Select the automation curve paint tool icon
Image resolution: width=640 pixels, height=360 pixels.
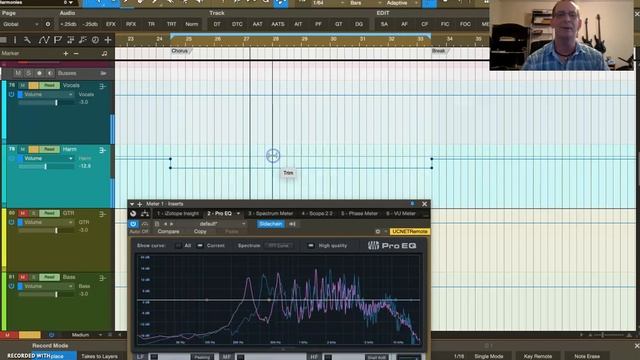[x=43, y=40]
